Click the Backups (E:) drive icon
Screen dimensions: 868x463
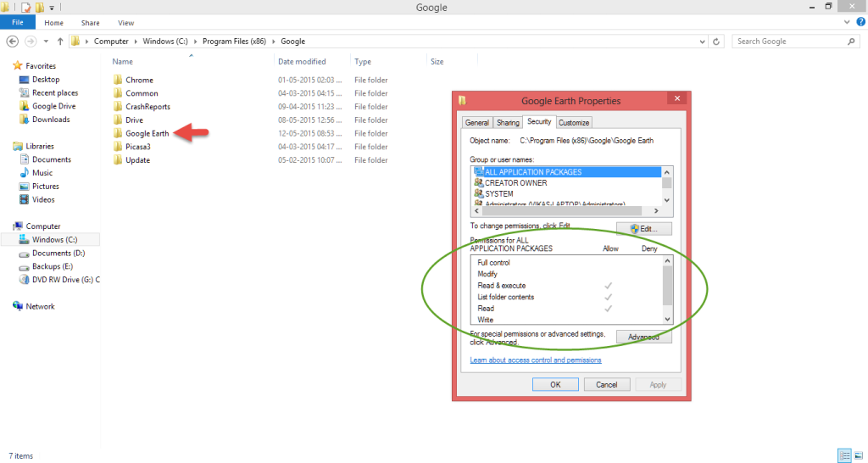coord(24,266)
